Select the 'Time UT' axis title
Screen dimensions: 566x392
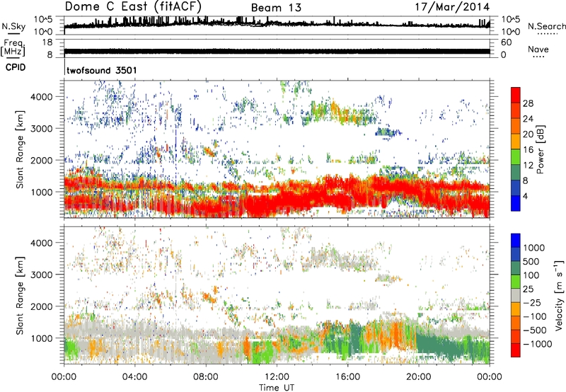(277, 388)
